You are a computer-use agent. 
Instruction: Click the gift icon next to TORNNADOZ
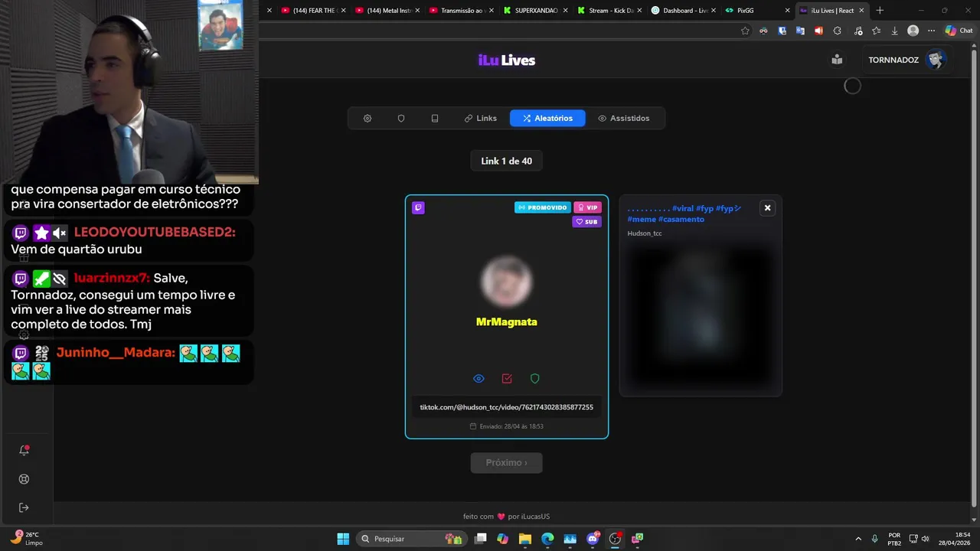(x=837, y=60)
